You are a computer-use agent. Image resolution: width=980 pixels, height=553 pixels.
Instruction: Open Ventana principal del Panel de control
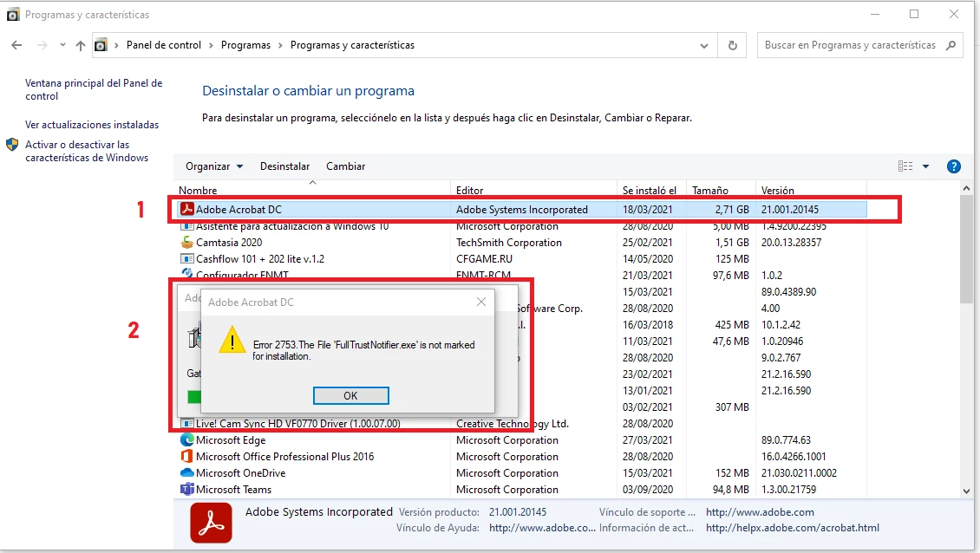(94, 89)
